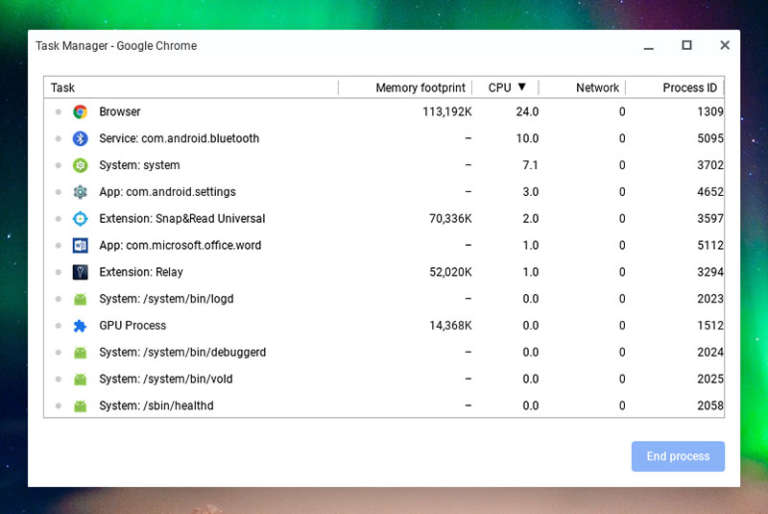
Task: Select the Extension: Relay row
Action: point(384,272)
